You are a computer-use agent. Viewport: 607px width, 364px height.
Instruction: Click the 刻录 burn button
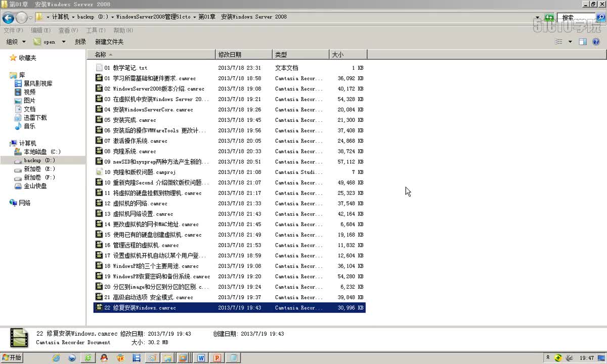(80, 42)
